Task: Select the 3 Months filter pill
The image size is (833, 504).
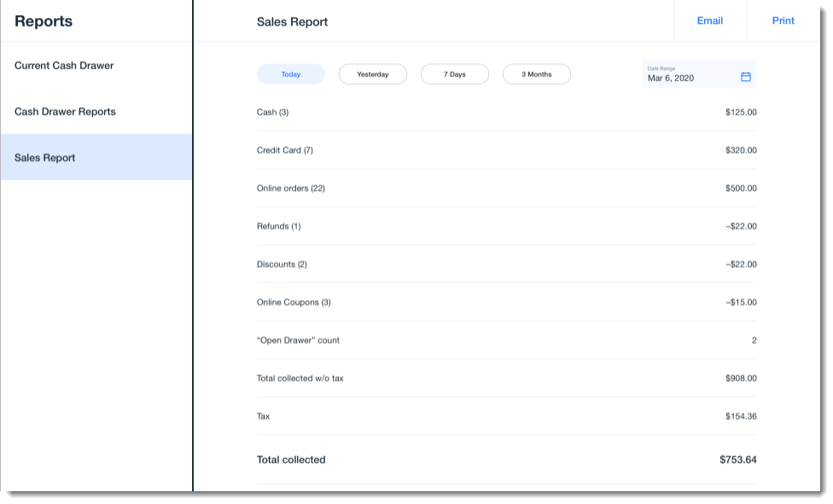Action: pos(536,75)
